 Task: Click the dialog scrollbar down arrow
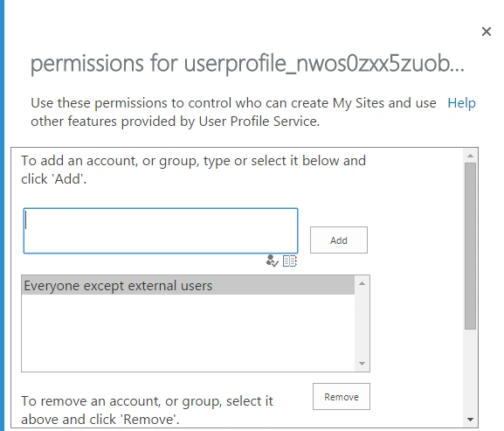pyautogui.click(x=470, y=420)
